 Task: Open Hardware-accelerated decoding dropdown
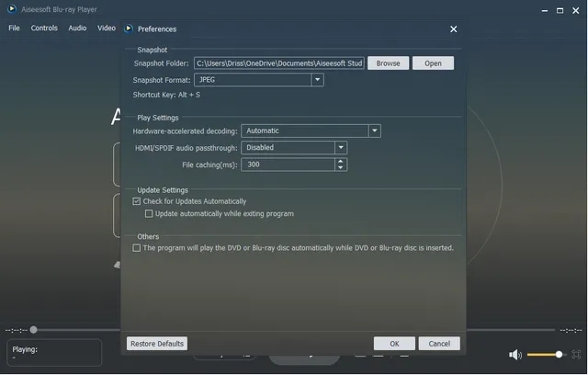374,131
